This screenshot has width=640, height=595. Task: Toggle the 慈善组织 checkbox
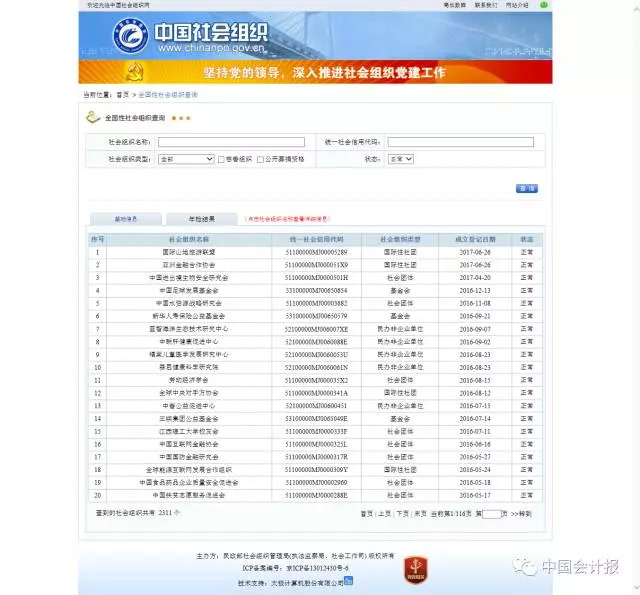tap(221, 160)
